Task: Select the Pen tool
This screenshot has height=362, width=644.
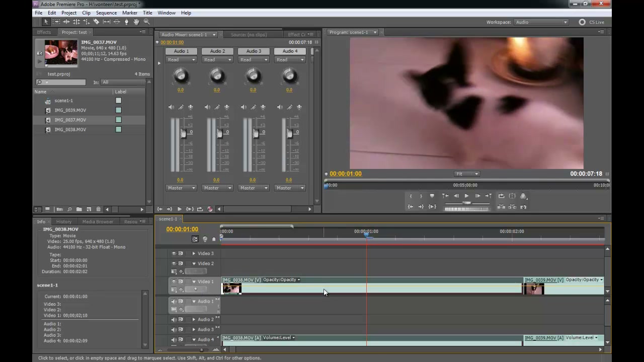Action: pos(126,22)
